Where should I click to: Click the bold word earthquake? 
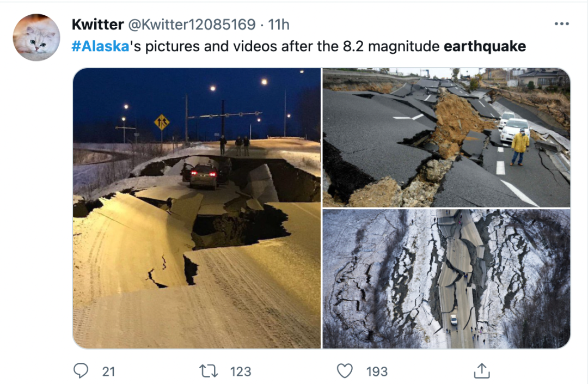(x=485, y=46)
